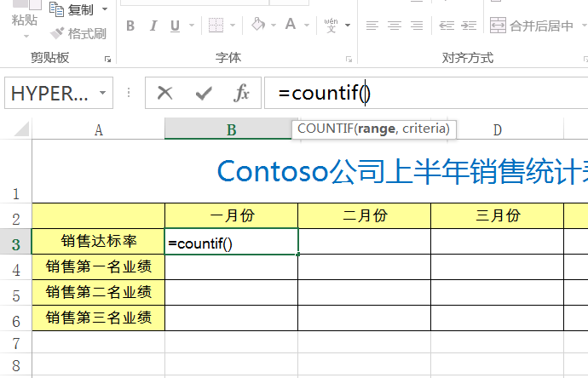Open the Paste (粘贴) dropdown arrow
588x378 pixels.
(26, 37)
